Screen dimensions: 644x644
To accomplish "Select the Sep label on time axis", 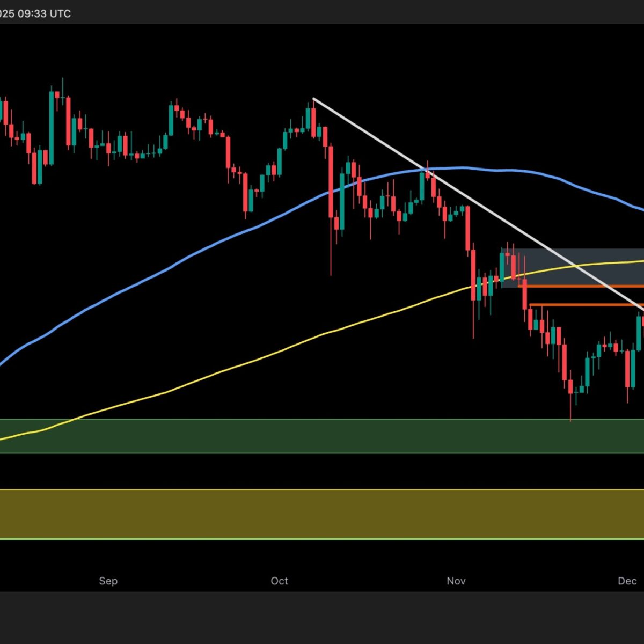I will pyautogui.click(x=108, y=581).
